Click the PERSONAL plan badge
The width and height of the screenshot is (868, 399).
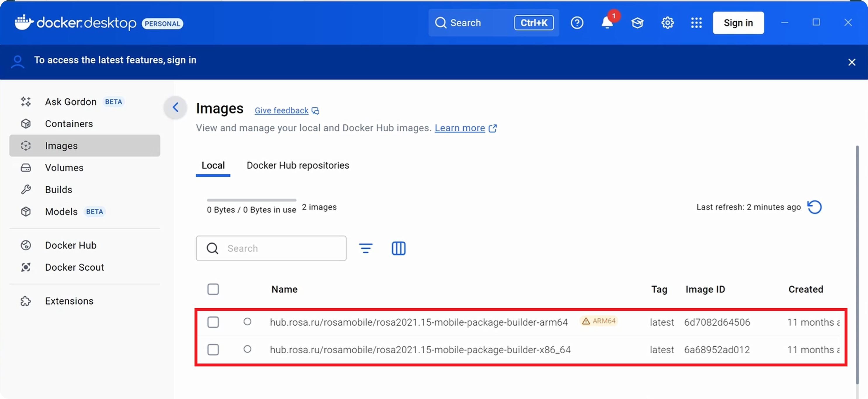tap(162, 23)
